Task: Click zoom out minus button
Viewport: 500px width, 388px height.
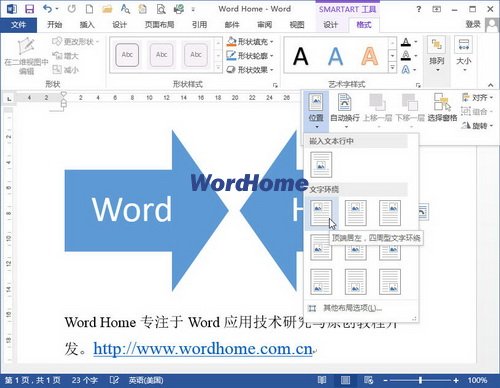Action: 385,380
